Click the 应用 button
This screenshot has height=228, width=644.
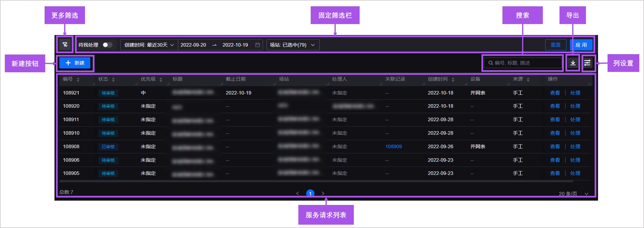(x=581, y=45)
